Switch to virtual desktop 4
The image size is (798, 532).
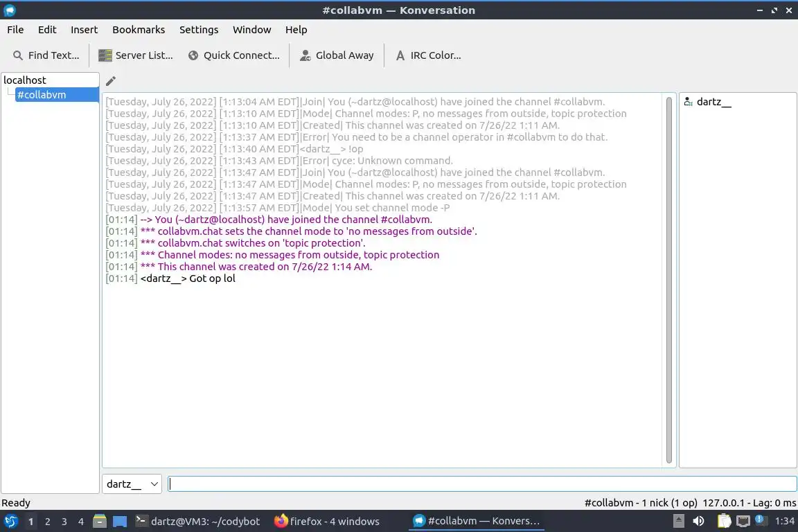coord(80,522)
